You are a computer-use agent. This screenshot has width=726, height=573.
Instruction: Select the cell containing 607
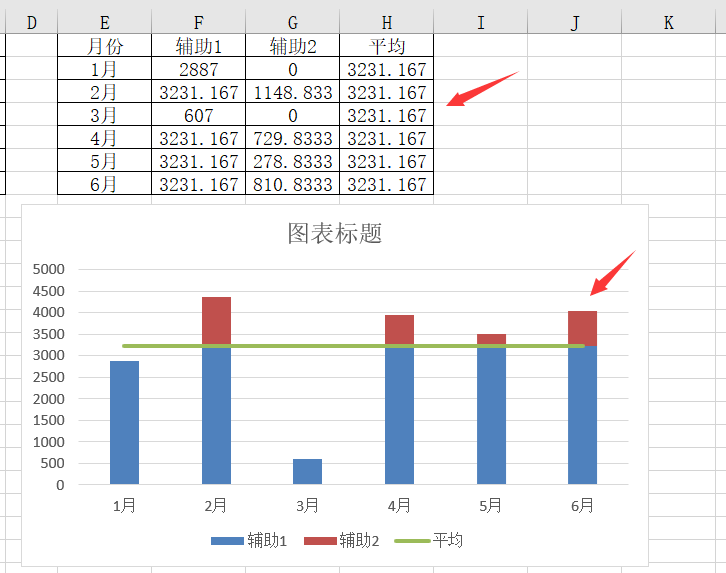coord(199,114)
